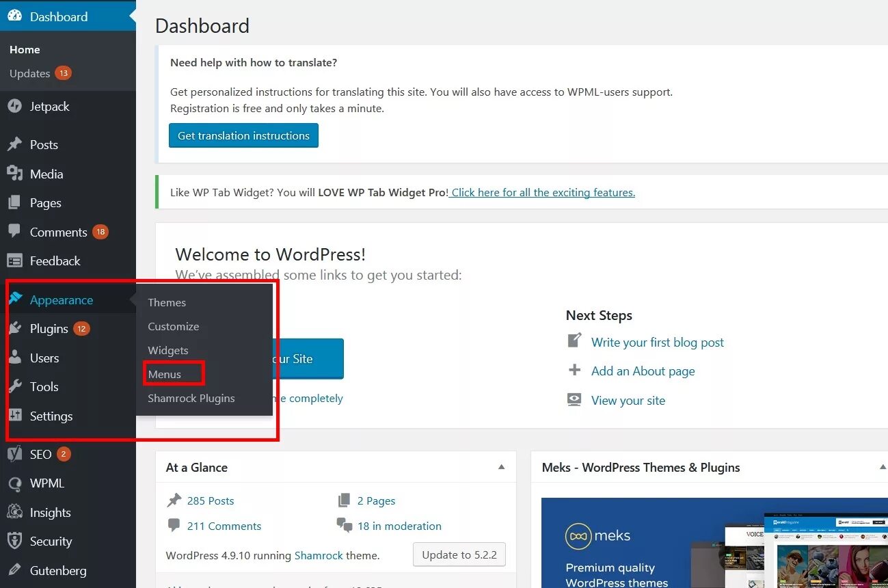Click the Insights icon in sidebar
Image resolution: width=888 pixels, height=588 pixels.
pos(14,512)
